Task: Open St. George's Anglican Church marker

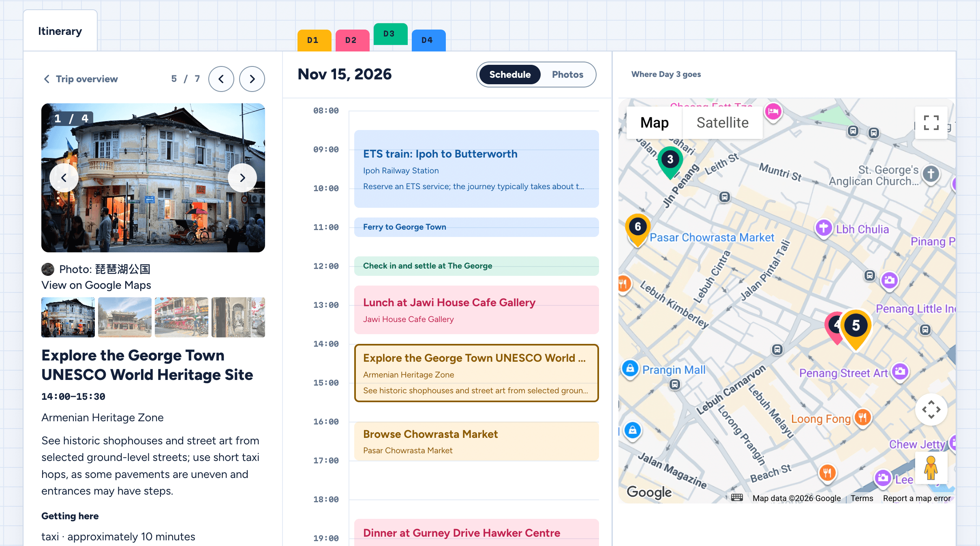Action: pyautogui.click(x=931, y=175)
